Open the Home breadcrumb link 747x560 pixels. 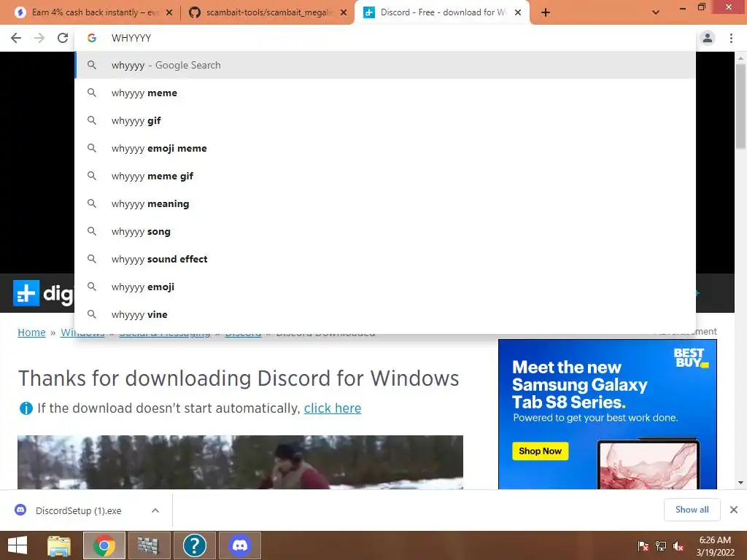[31, 332]
